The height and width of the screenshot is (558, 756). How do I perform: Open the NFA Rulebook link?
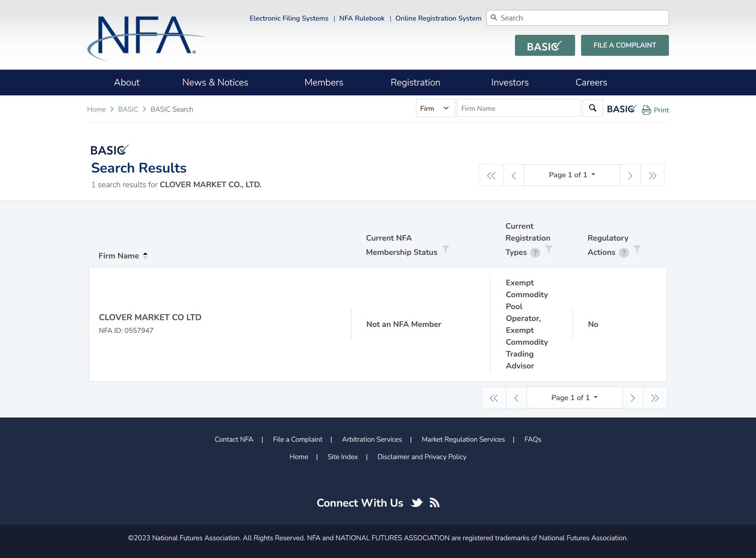point(362,18)
